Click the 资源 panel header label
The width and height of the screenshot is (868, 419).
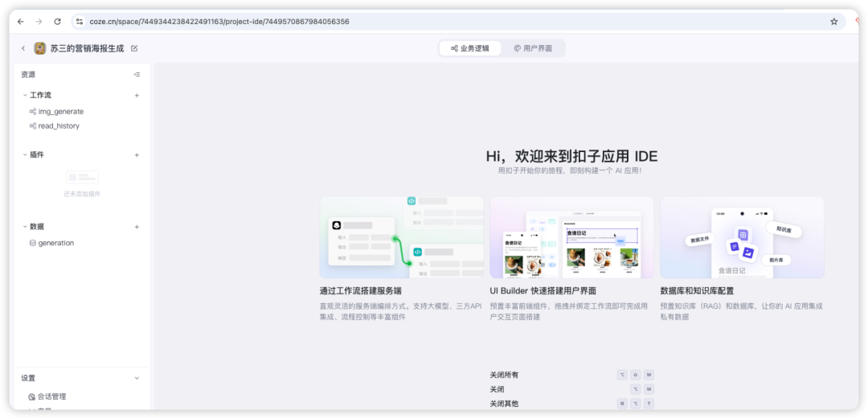(x=28, y=74)
